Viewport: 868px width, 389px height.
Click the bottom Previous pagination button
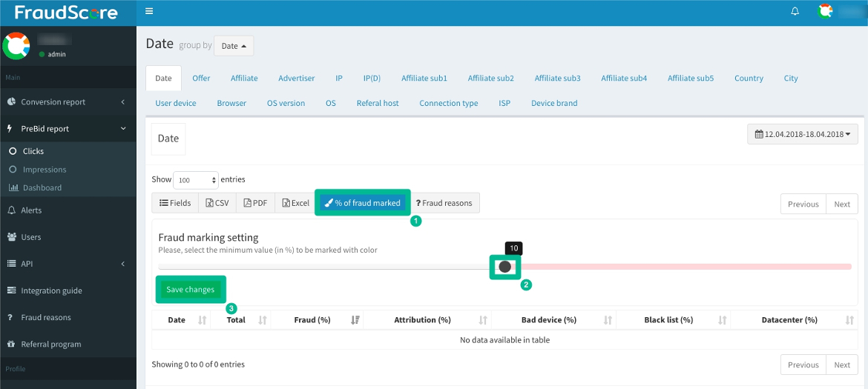tap(803, 365)
